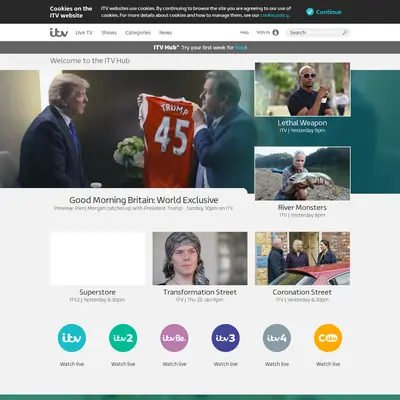Open the Shows menu item
The height and width of the screenshot is (400, 400).
(109, 33)
